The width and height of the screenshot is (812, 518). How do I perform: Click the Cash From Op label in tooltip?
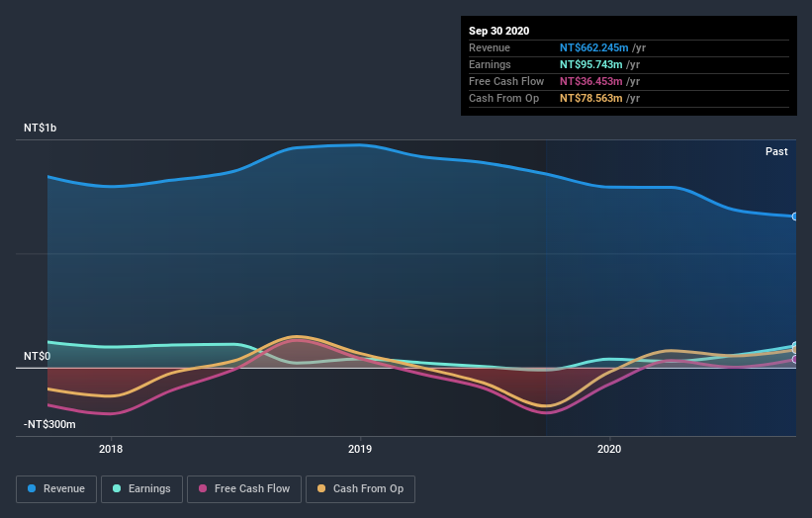click(503, 98)
